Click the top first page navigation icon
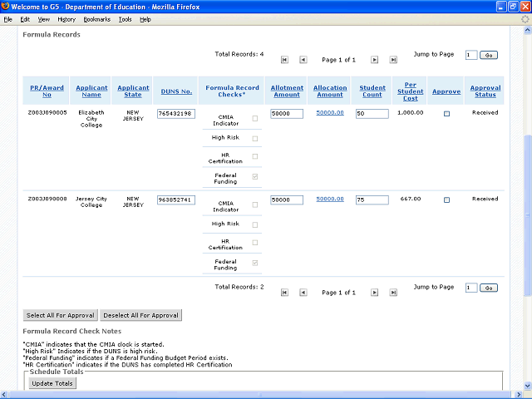Image resolution: width=532 pixels, height=399 pixels. [284, 60]
